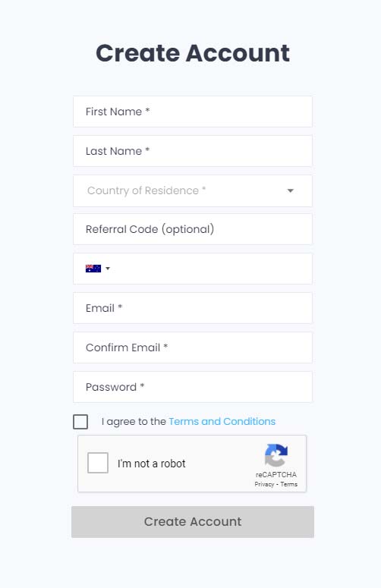Click the gray Create Account button
This screenshot has width=381, height=588.
[193, 522]
